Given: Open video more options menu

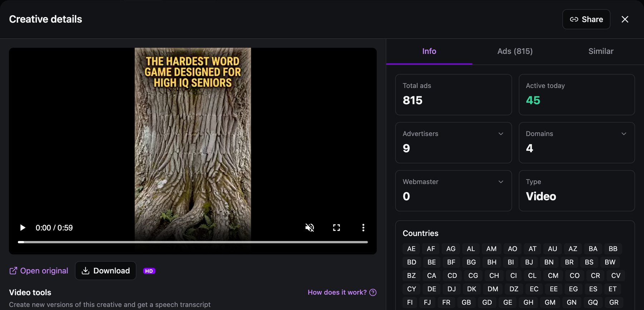Looking at the screenshot, I should [363, 228].
